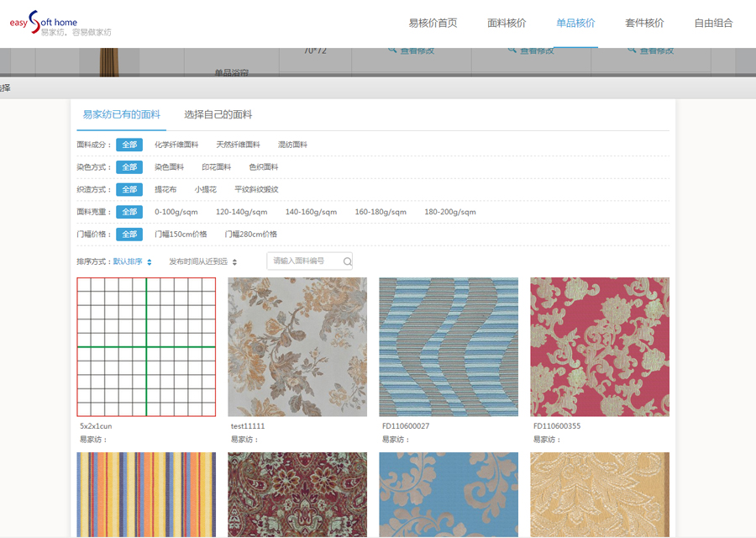Select the test11111 floral fabric thumbnail

(297, 347)
